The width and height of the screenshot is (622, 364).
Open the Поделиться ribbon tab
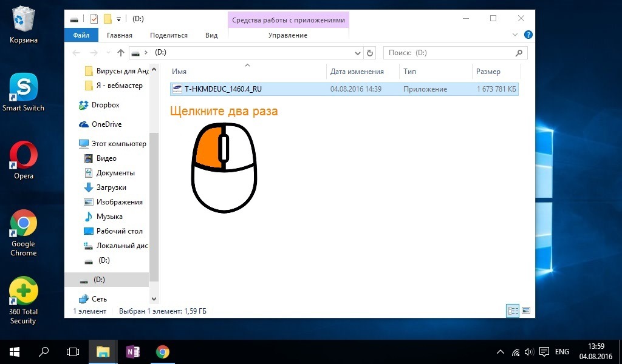[169, 35]
